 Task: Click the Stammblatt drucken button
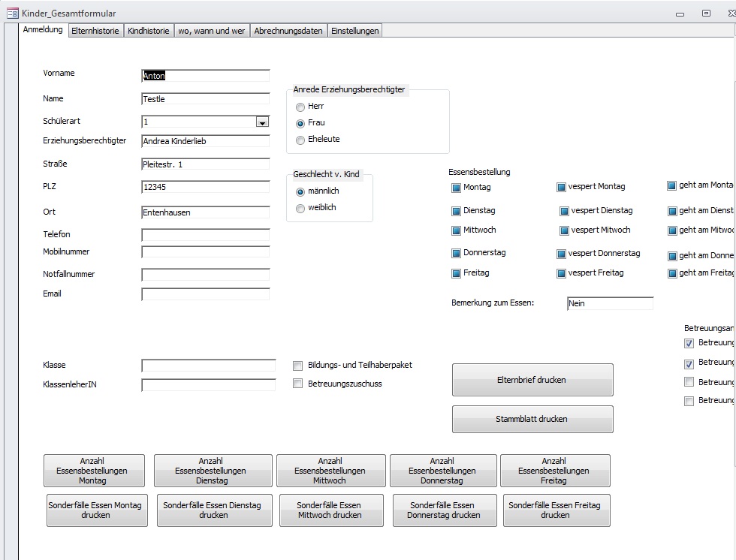(x=532, y=419)
